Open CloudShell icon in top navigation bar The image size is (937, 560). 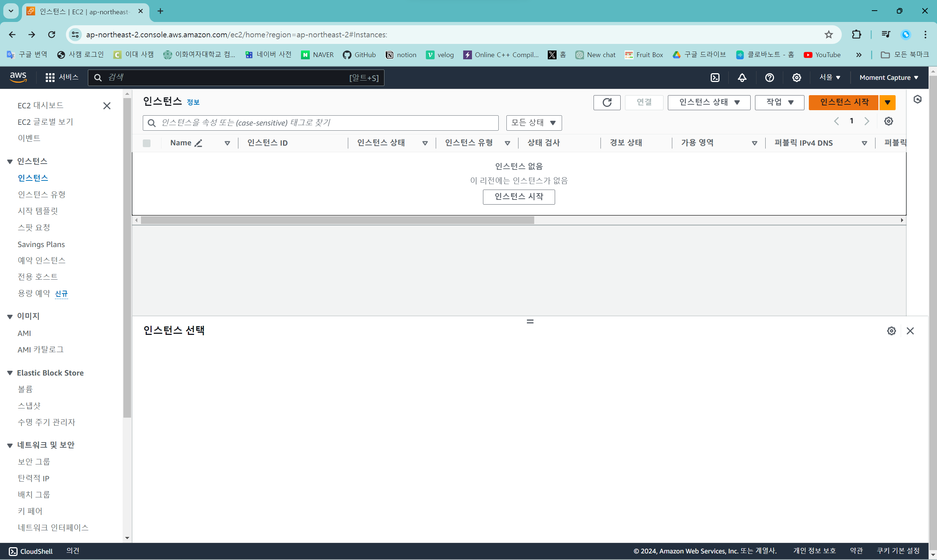pos(715,78)
